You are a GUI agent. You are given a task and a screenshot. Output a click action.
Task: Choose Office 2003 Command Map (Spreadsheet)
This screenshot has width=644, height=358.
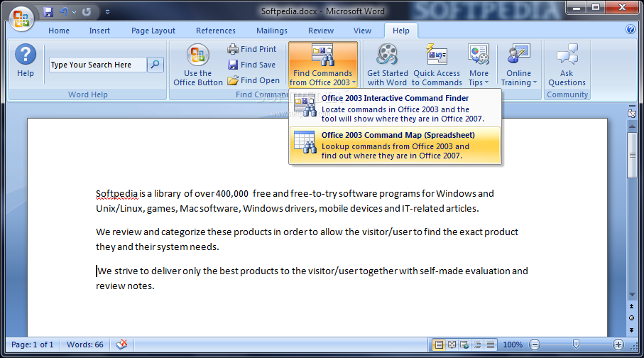click(x=395, y=145)
